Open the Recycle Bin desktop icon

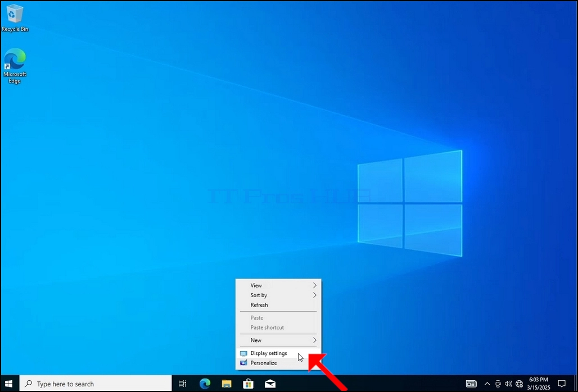point(15,17)
